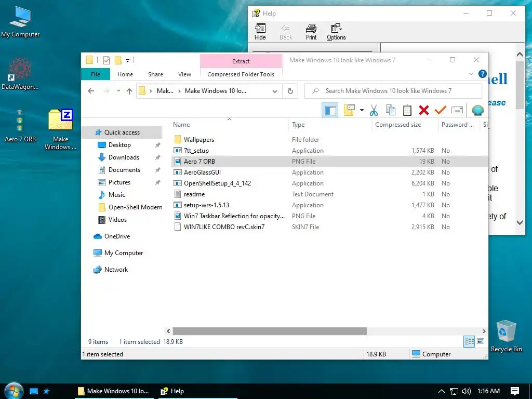Open the Compressed Folder Tools tab
Image resolution: width=532 pixels, height=399 pixels.
(x=241, y=74)
